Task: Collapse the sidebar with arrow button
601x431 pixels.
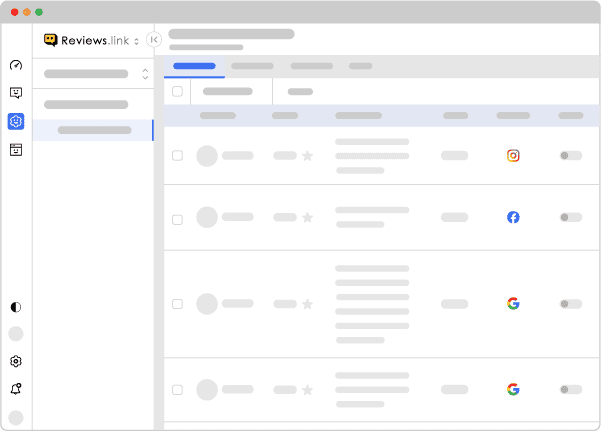Action: click(x=154, y=39)
